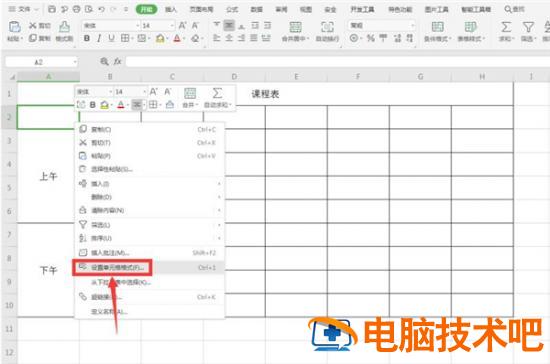Image resolution: width=550 pixels, height=364 pixels.
Task: Click the currency format icon in ribbon
Action: tap(354, 38)
